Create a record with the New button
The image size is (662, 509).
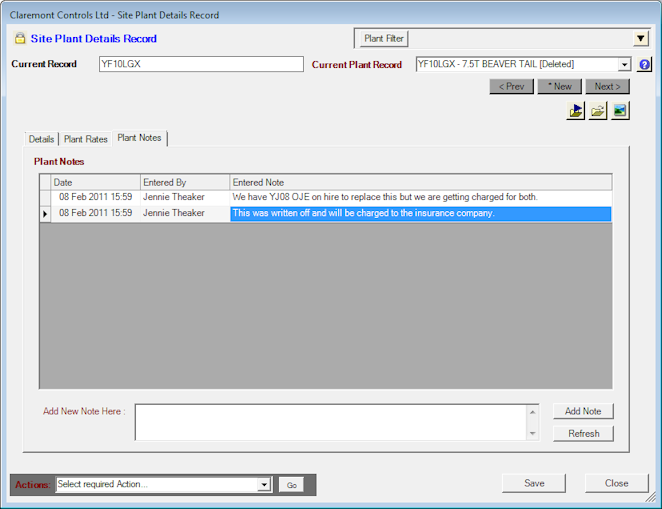[559, 87]
